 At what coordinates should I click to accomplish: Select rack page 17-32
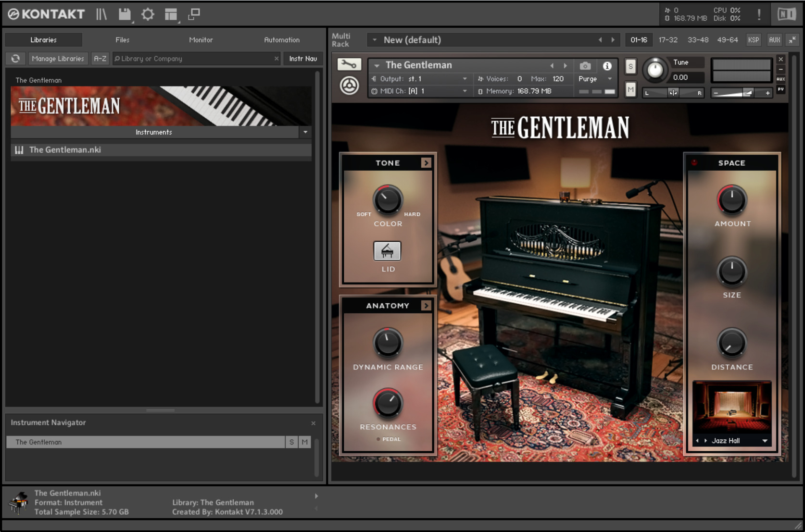coord(668,40)
